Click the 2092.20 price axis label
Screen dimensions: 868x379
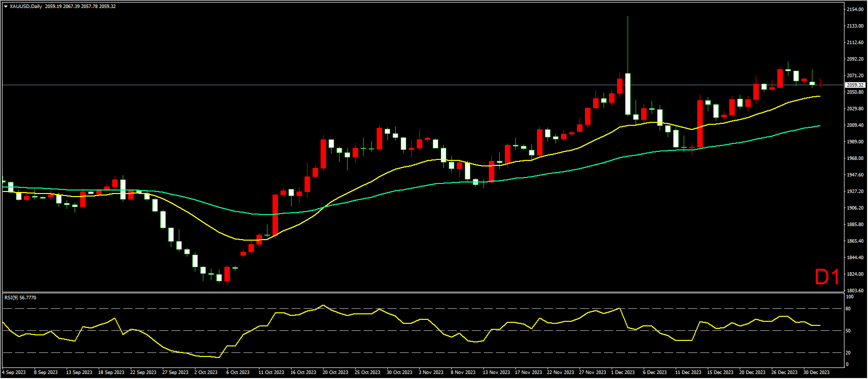tap(855, 59)
